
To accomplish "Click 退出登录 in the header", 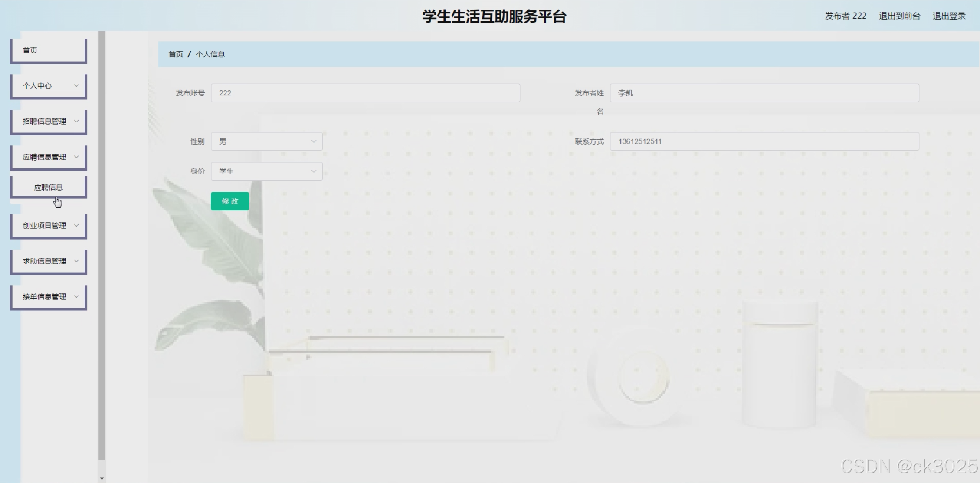I will coord(949,16).
